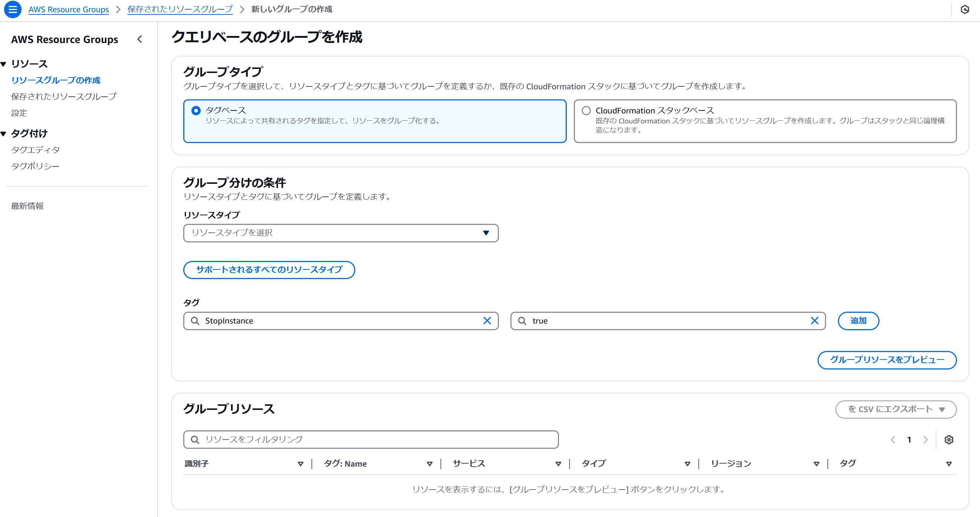Go to previous page of group resources

click(892, 440)
